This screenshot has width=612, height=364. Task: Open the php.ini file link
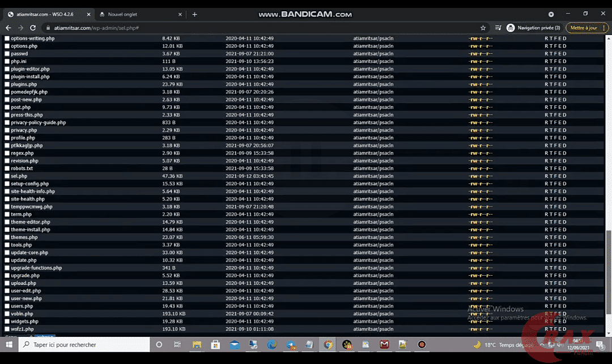19,61
